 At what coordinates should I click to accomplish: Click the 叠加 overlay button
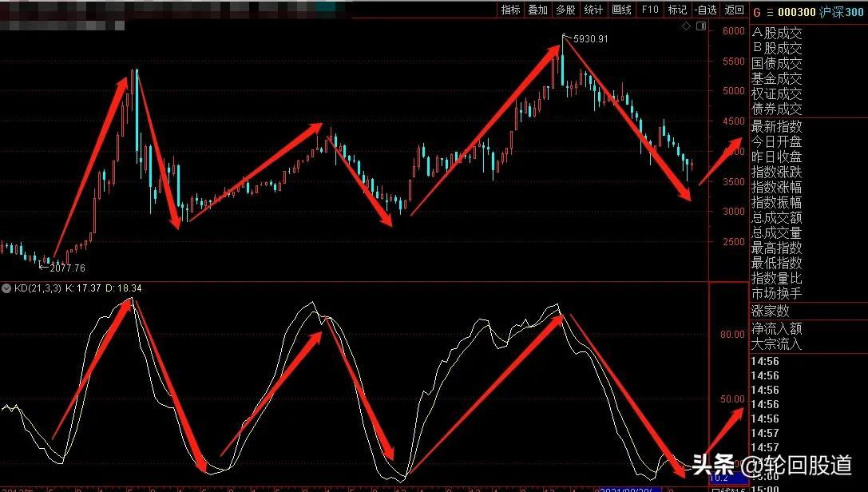point(538,10)
